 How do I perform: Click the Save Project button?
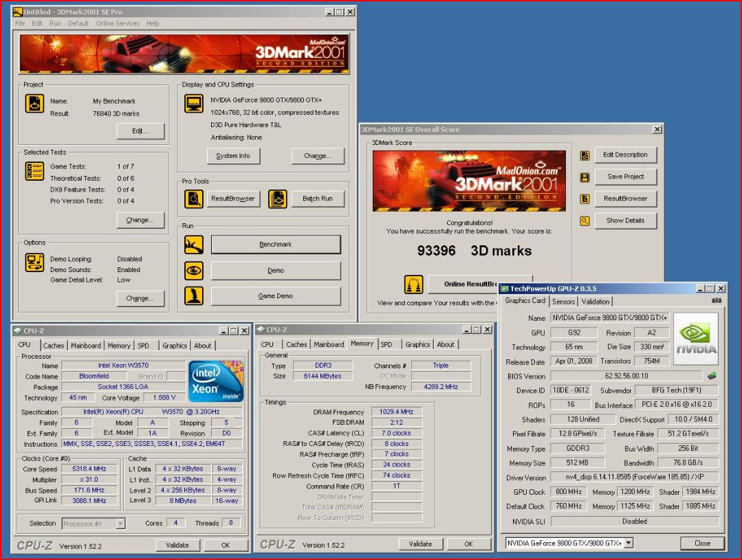(626, 177)
